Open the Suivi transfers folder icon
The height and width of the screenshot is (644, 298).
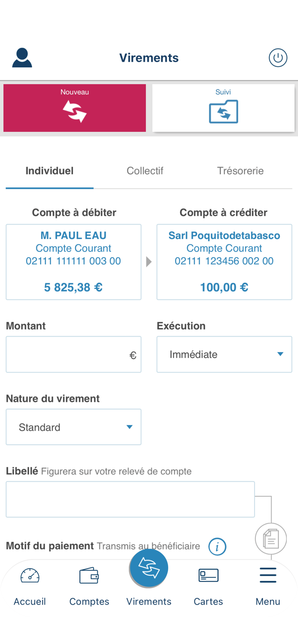click(x=223, y=112)
